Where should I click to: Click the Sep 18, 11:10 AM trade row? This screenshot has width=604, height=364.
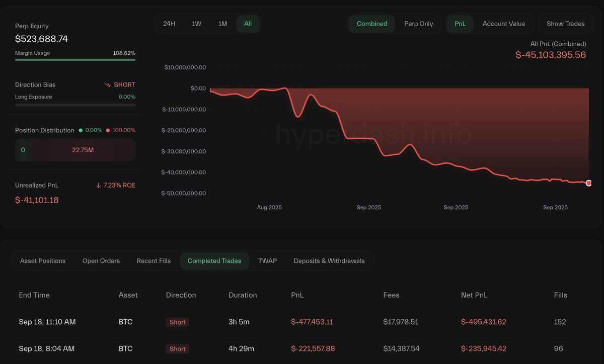(301, 322)
